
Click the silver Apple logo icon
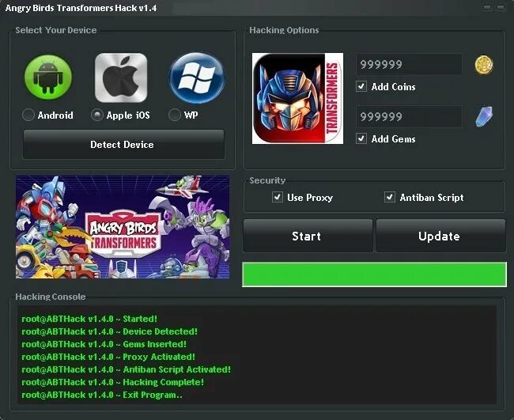pyautogui.click(x=121, y=78)
